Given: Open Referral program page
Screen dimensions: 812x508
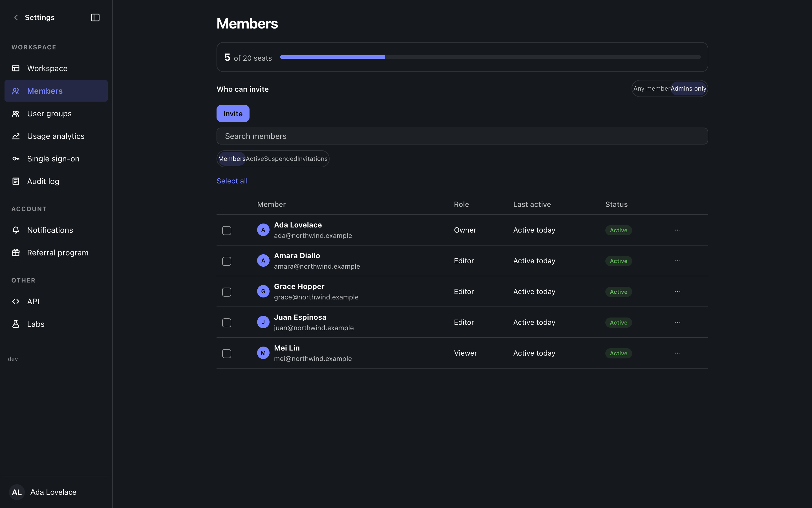Looking at the screenshot, I should pos(56,253).
